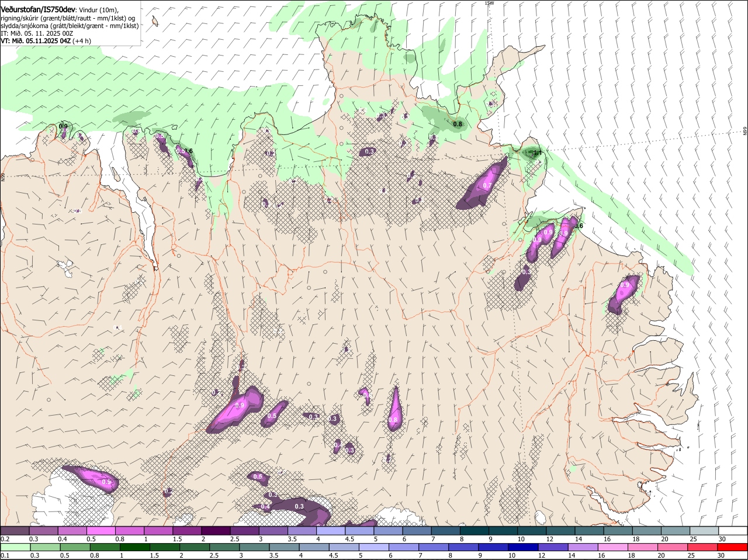Click the bright red rain swatch after 30
Screen dimensions: 748x560
coord(733,547)
